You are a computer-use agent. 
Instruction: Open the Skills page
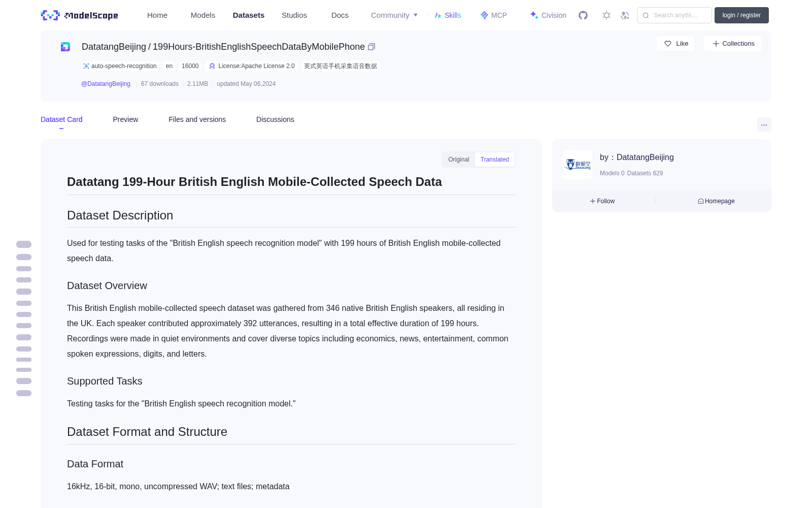point(448,15)
